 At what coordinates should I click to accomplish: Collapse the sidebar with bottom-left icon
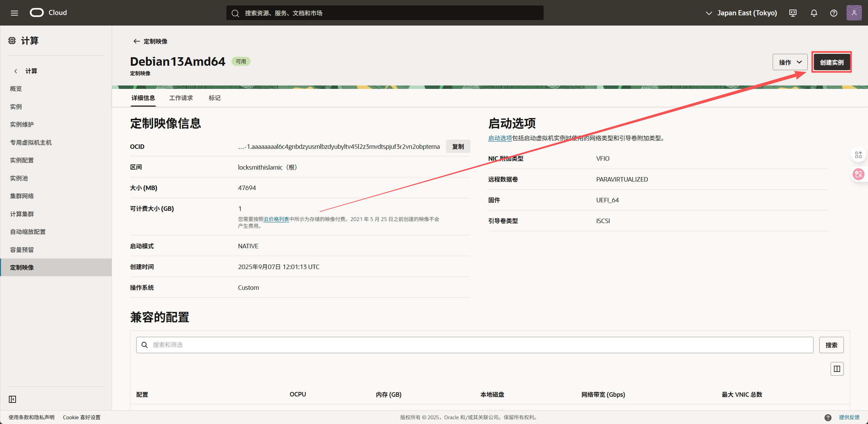[x=13, y=399]
